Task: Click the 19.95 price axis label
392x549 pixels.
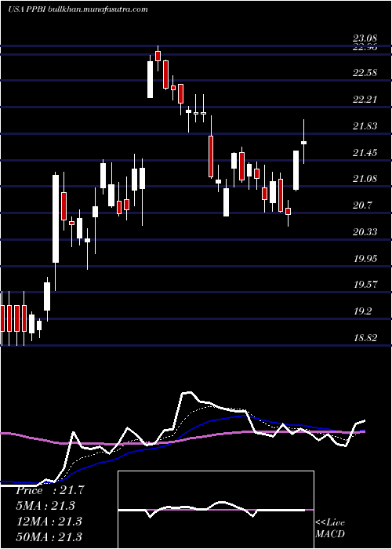Action: pos(365,258)
